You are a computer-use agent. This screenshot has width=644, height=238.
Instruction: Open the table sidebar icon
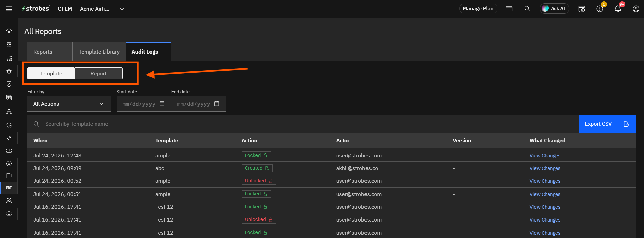click(9, 98)
